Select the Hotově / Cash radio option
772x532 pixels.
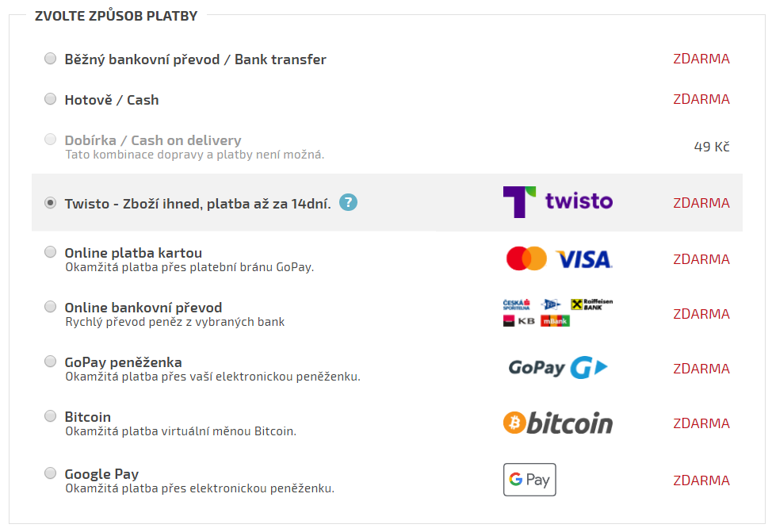click(x=50, y=99)
